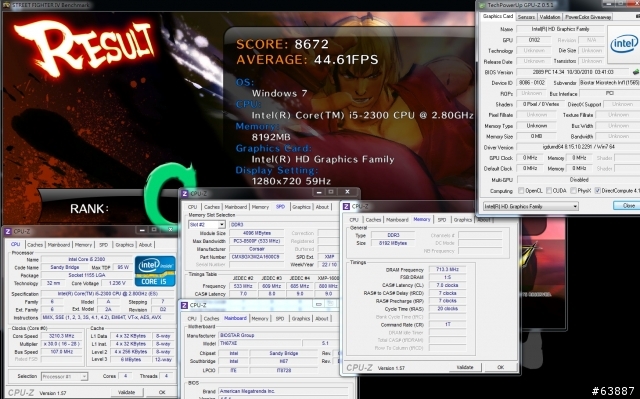Click the SCORE: 8672 benchmark result
This screenshot has height=399, width=640.
282,44
